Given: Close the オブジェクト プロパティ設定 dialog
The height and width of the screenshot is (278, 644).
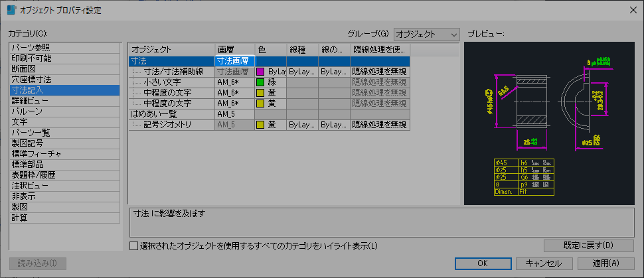Looking at the screenshot, I should click(633, 10).
